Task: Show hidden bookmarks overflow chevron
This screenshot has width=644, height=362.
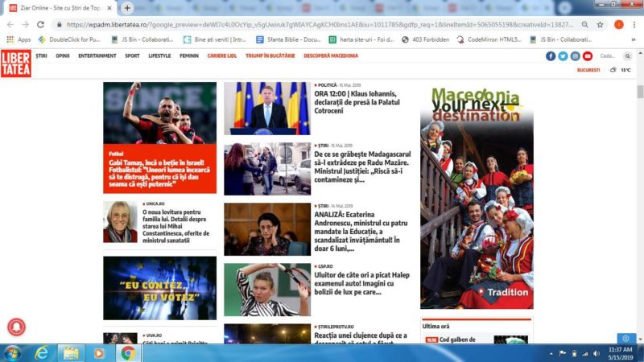Action: (634, 39)
